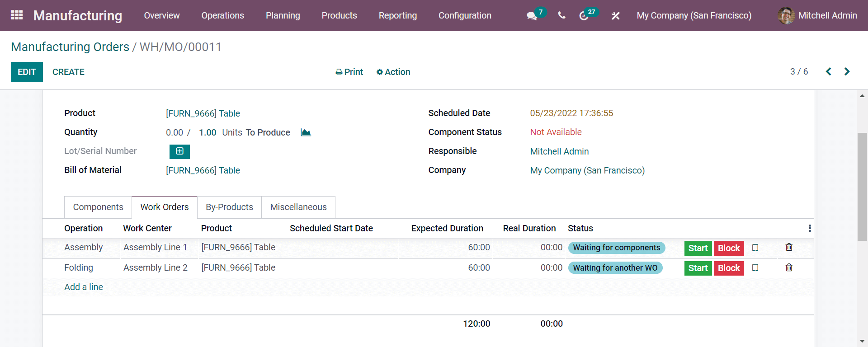Click the total expected duration 120:00
The image size is (868, 347).
pos(476,324)
